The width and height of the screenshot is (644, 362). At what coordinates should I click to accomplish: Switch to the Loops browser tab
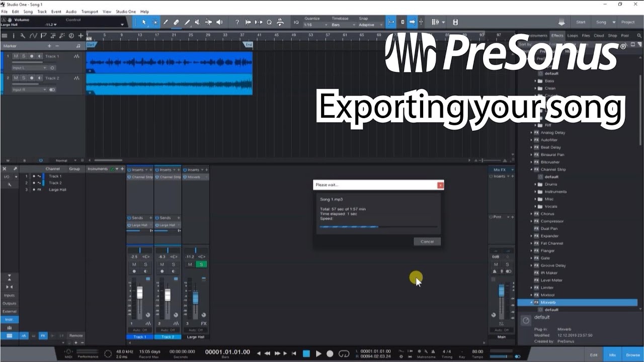coord(573,36)
